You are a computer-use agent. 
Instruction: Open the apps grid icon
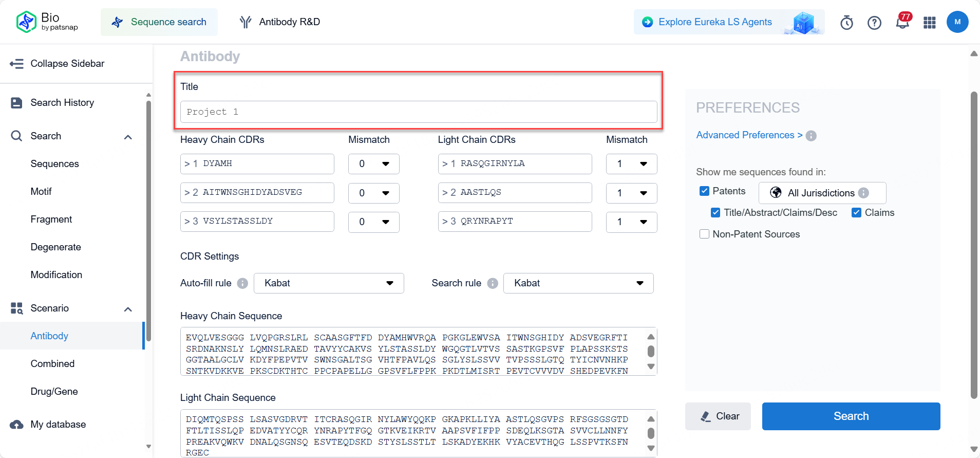coord(930,23)
